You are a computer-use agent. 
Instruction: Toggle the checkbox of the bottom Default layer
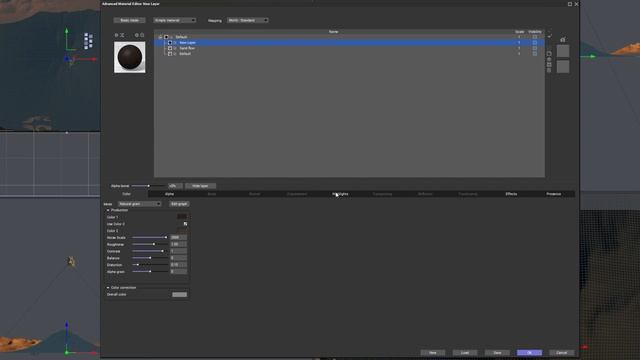(x=170, y=53)
